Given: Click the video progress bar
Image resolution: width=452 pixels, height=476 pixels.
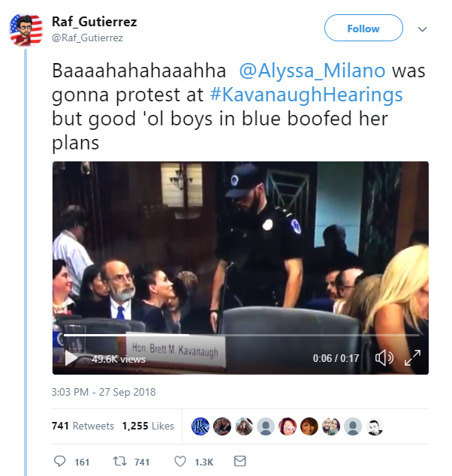Looking at the screenshot, I should click(x=240, y=335).
